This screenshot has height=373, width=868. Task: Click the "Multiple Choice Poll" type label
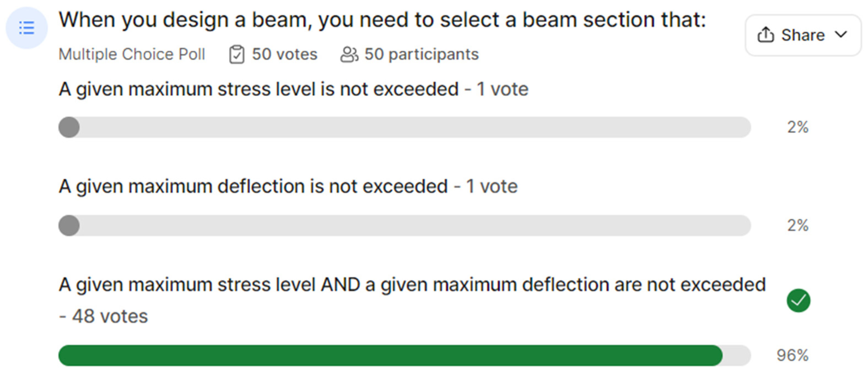132,54
